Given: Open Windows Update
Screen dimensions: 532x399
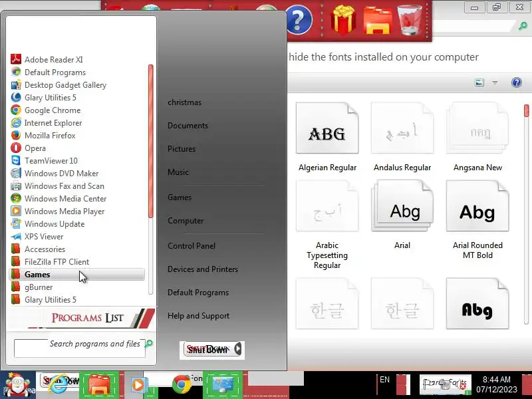Looking at the screenshot, I should click(48, 224).
